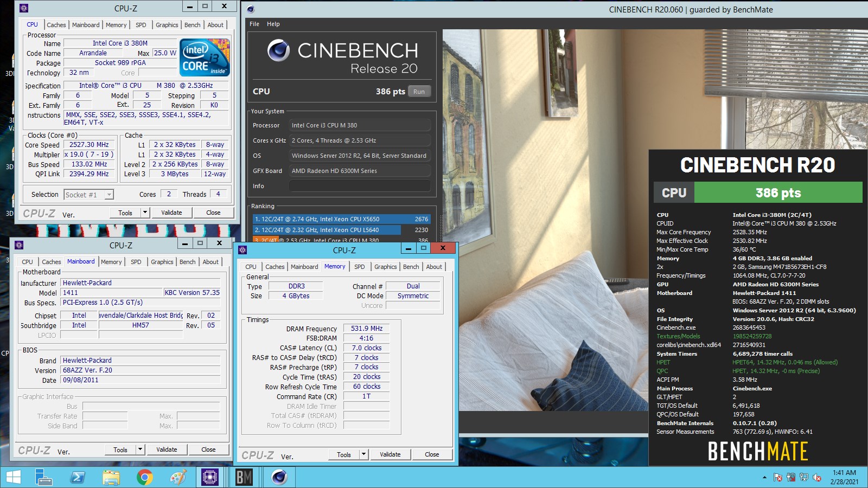
Task: Open SPD tab in Memory CPU-Z window
Action: tap(360, 267)
